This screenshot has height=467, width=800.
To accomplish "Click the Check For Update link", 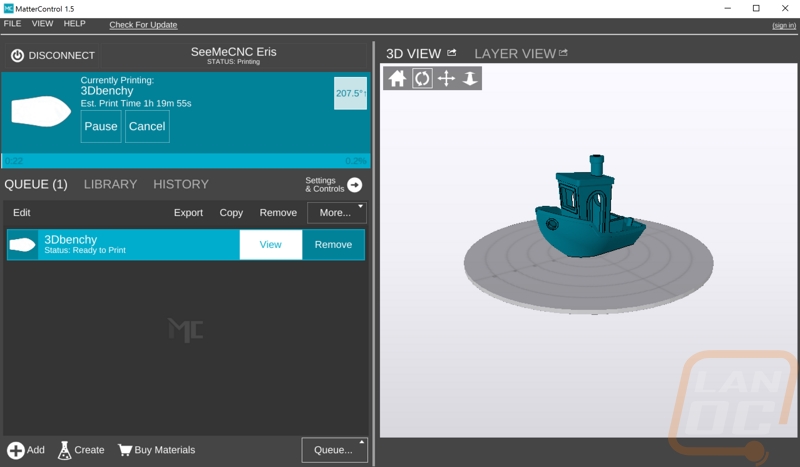I will (143, 25).
